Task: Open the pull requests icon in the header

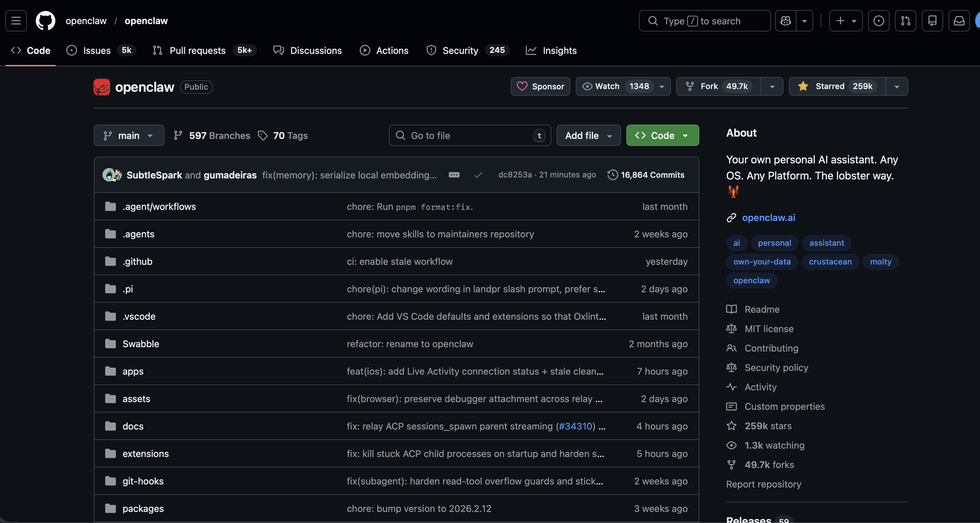Action: click(905, 20)
